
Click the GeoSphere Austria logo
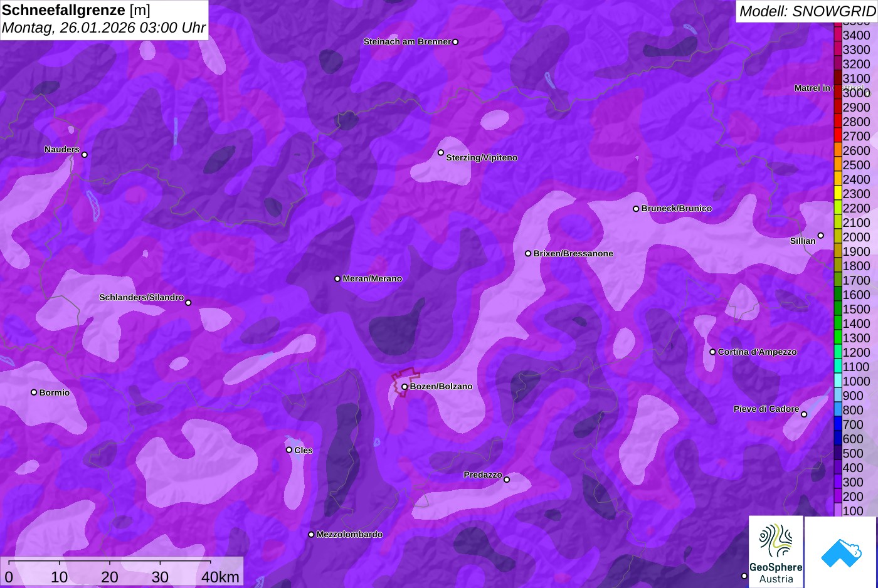click(x=776, y=552)
